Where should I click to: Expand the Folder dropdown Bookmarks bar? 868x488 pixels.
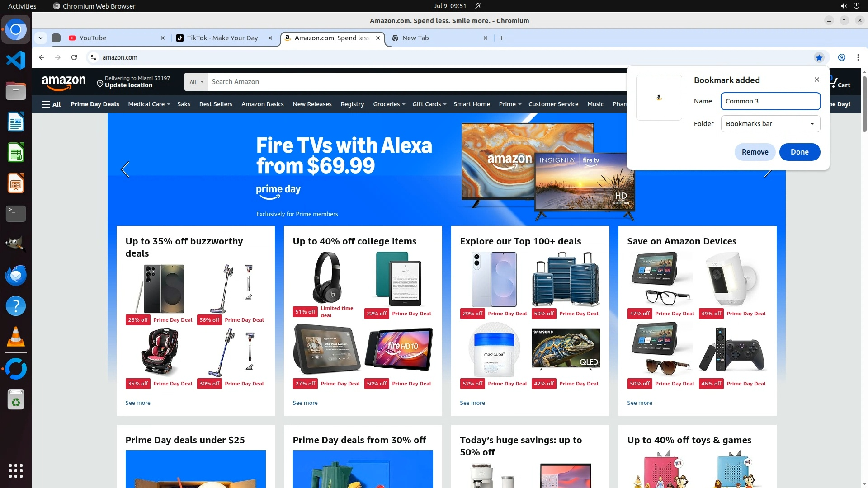click(770, 124)
